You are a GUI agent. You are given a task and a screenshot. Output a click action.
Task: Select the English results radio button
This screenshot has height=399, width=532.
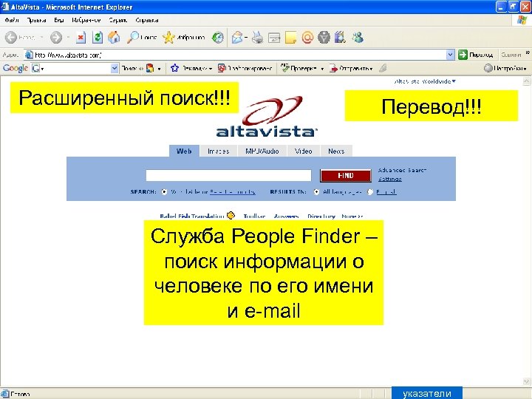coord(370,191)
